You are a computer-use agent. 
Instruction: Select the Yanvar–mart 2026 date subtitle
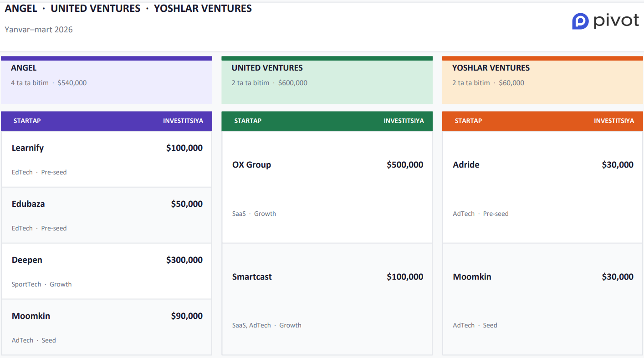pyautogui.click(x=39, y=30)
